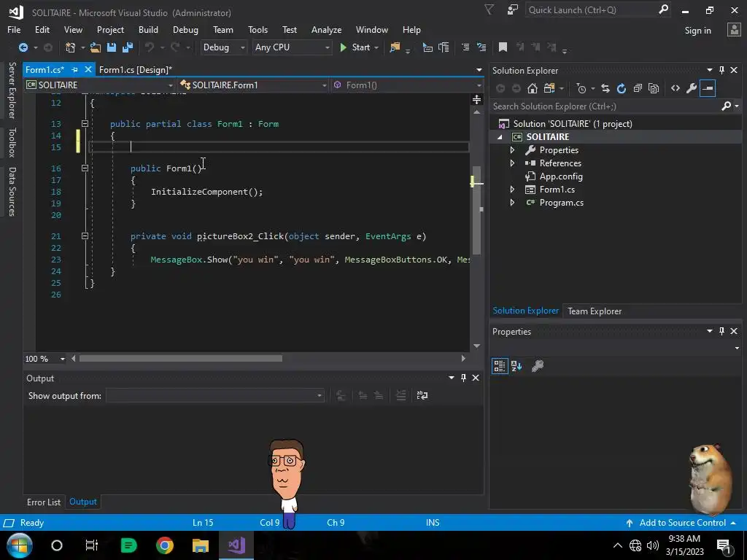The height and width of the screenshot is (560, 747).
Task: Open the Build menu
Action: click(148, 29)
